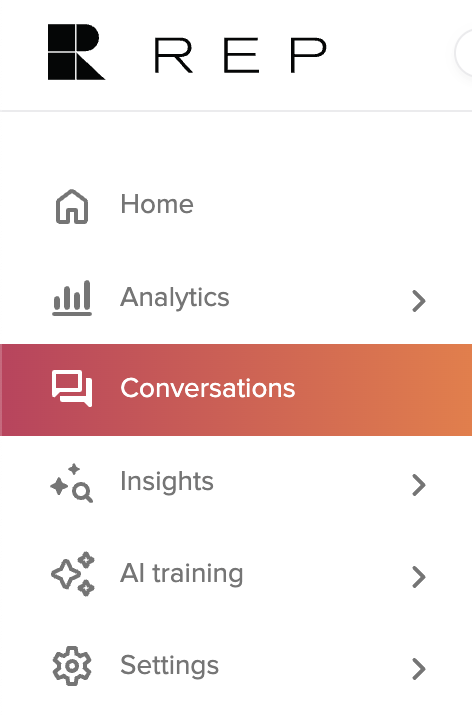The width and height of the screenshot is (472, 716).
Task: Click the Conversations chat bubbles icon
Action: [72, 388]
